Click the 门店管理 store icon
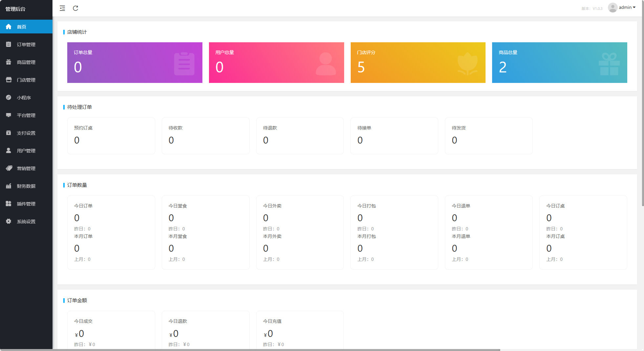Viewport: 644px width, 351px height. coord(9,80)
